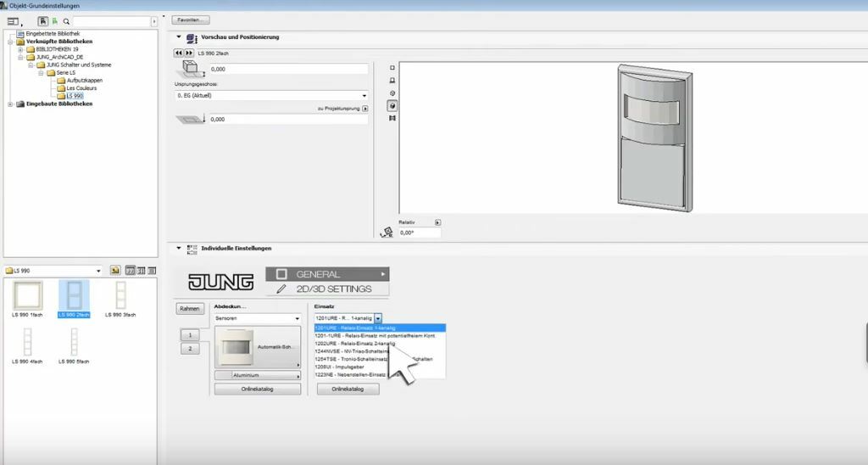The height and width of the screenshot is (465, 868).
Task: Select frame slot button 1
Action: [190, 335]
